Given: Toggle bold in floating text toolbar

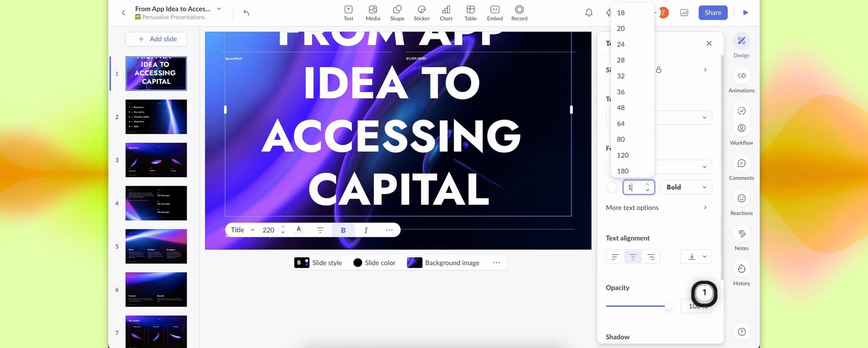Looking at the screenshot, I should tap(343, 230).
